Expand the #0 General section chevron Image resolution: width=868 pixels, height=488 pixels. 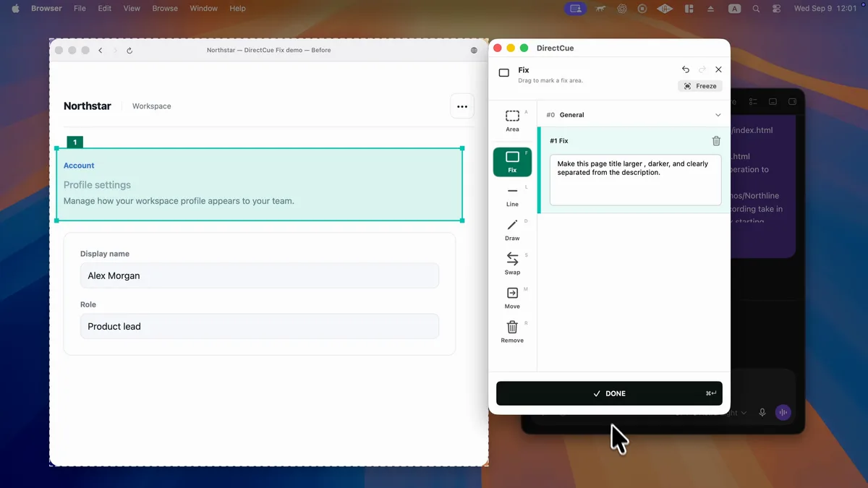(x=718, y=115)
